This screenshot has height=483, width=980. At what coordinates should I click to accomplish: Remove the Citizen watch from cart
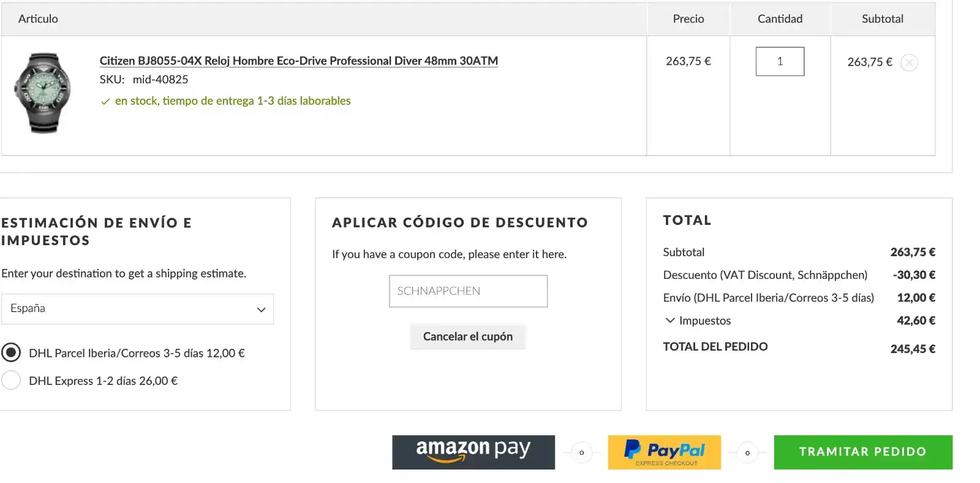(909, 63)
